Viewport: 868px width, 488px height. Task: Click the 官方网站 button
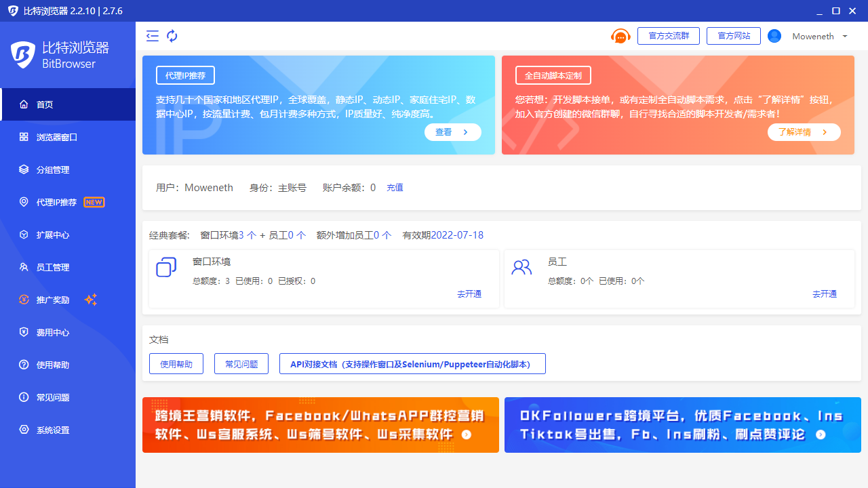[734, 36]
